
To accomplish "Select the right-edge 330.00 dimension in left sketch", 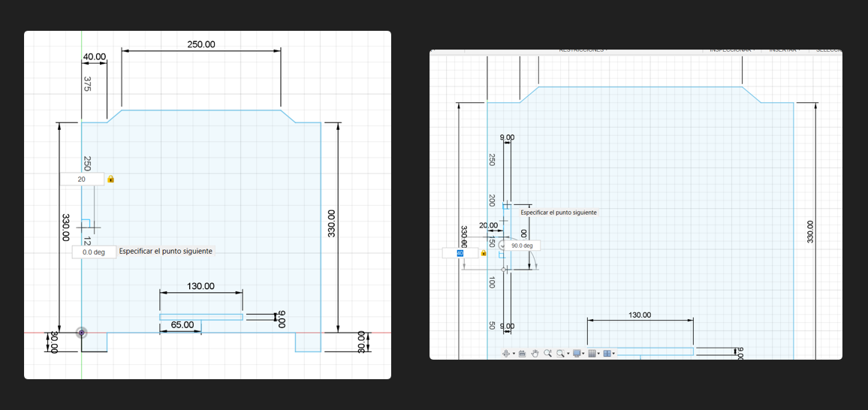I will [x=331, y=225].
